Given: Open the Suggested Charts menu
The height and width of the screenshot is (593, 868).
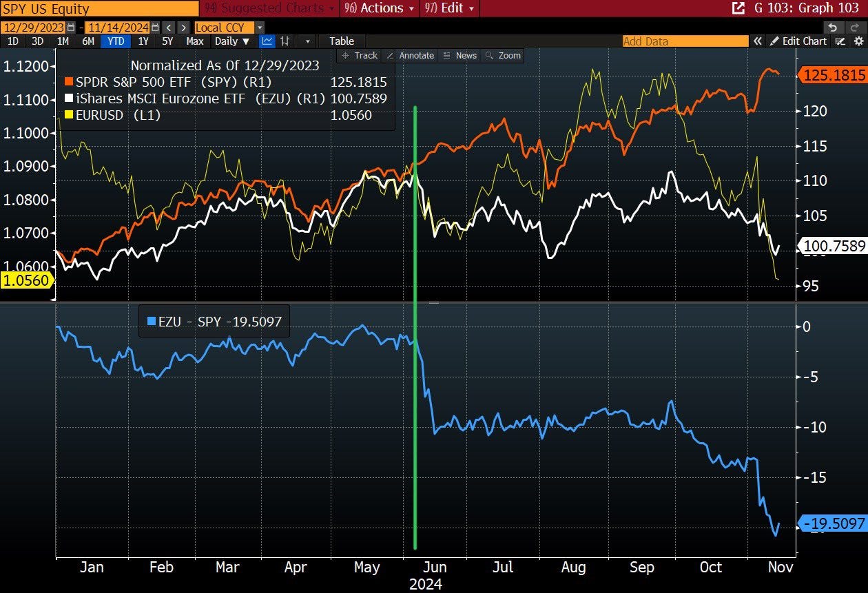Looking at the screenshot, I should (271, 8).
